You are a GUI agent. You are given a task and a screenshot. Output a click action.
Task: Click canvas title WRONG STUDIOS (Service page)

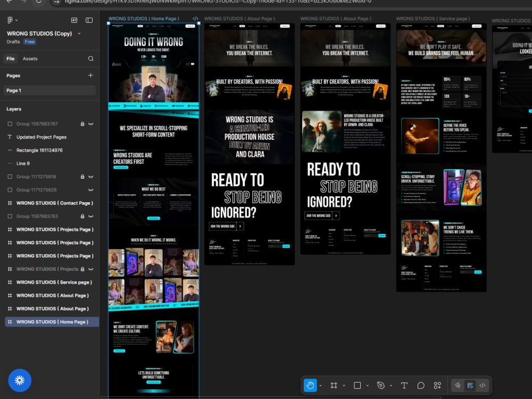(433, 19)
